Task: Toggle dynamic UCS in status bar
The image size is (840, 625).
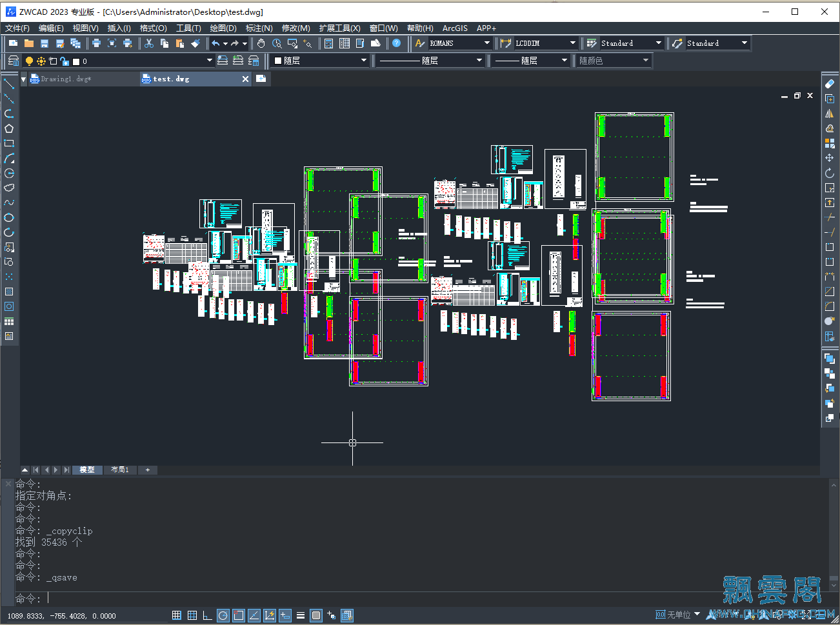Action: coord(270,615)
